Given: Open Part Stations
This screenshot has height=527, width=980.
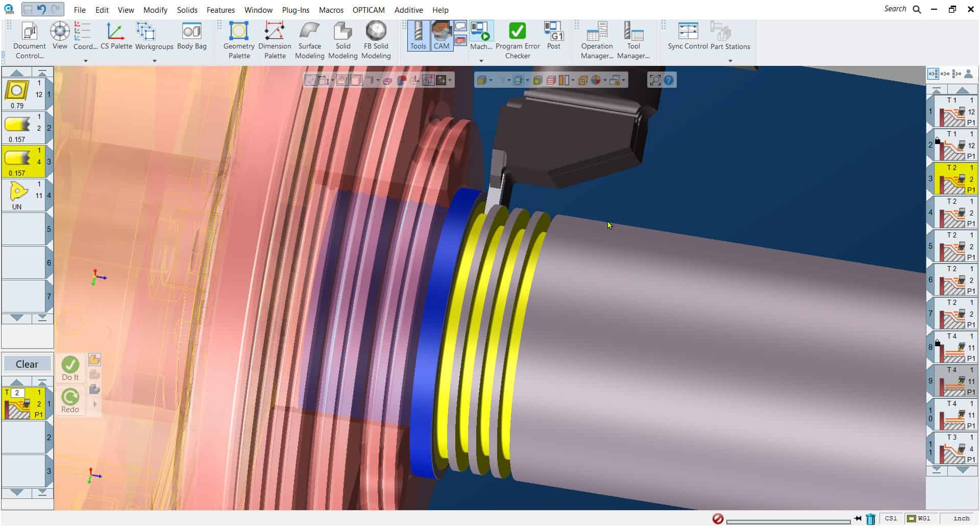Looking at the screenshot, I should 730,36.
